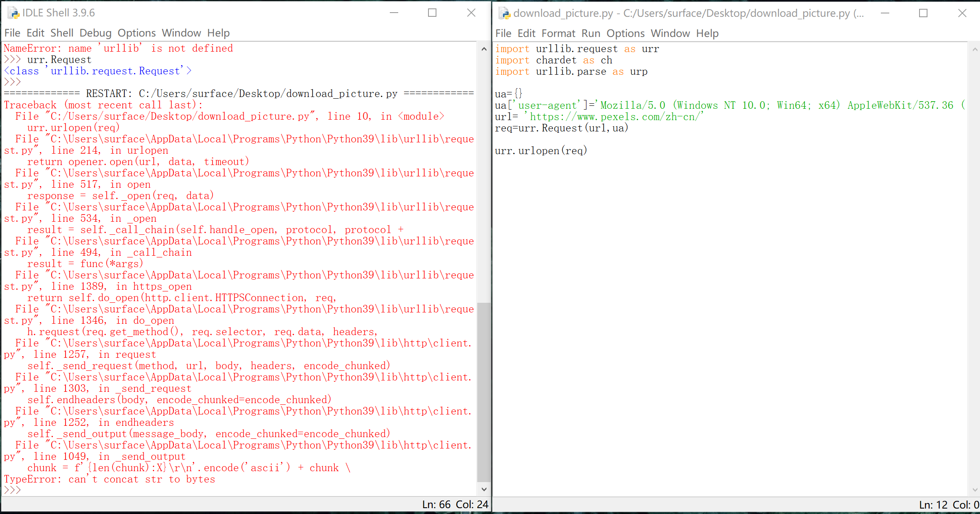Image resolution: width=980 pixels, height=514 pixels.
Task: Click 'line 10, in <module>' traceback entry
Action: (386, 116)
